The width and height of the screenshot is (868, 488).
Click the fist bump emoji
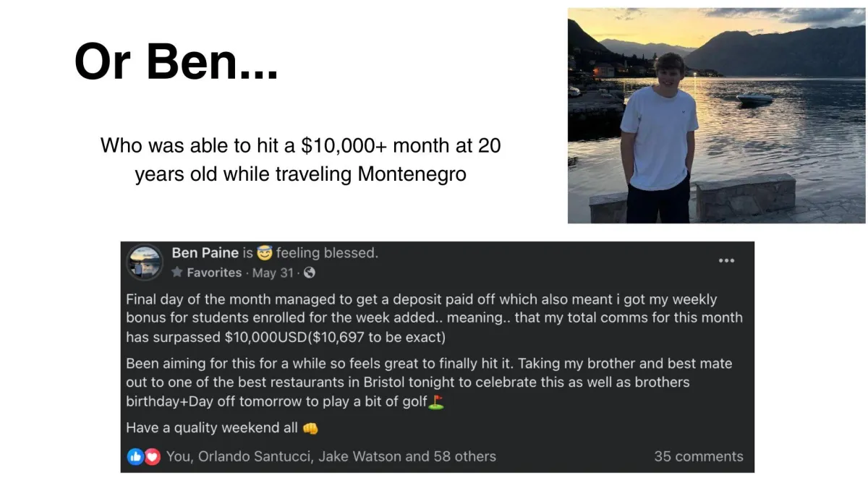tap(310, 428)
